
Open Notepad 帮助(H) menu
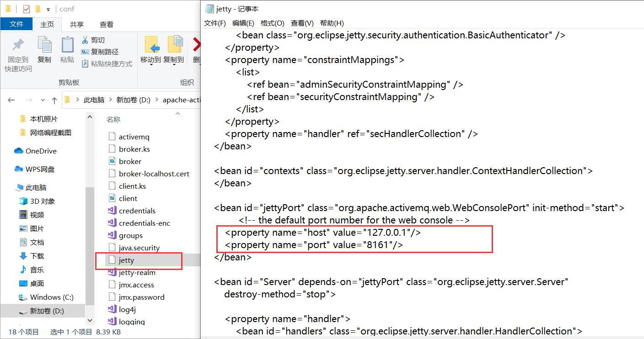[x=332, y=23]
